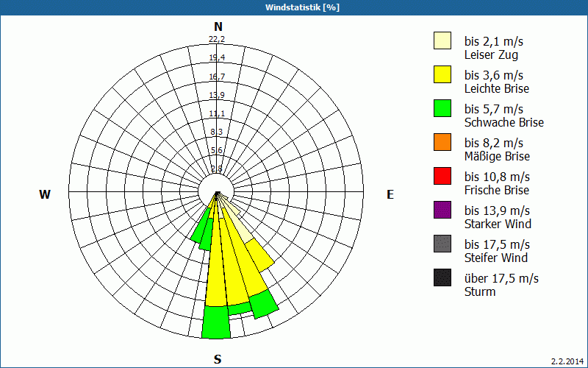This screenshot has height=368, width=588.
Task: Click the red 'bis 10,8 m/s' legend swatch
Action: coord(442,176)
